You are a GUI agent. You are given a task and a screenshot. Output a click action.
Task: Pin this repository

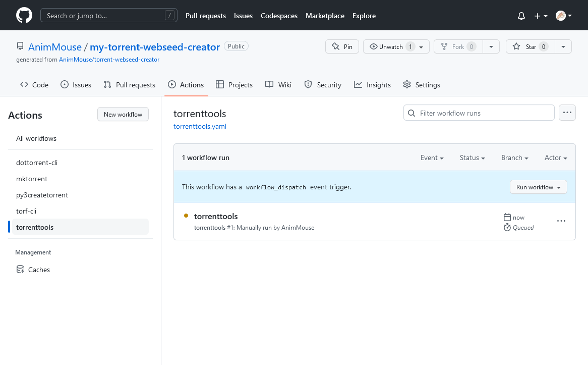coord(342,46)
